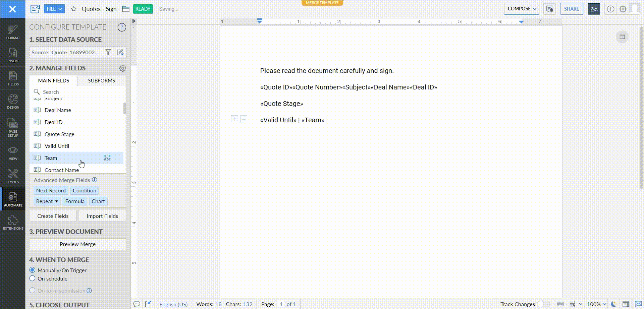644x309 pixels.
Task: Open the Extensions sidebar panel
Action: pyautogui.click(x=13, y=223)
